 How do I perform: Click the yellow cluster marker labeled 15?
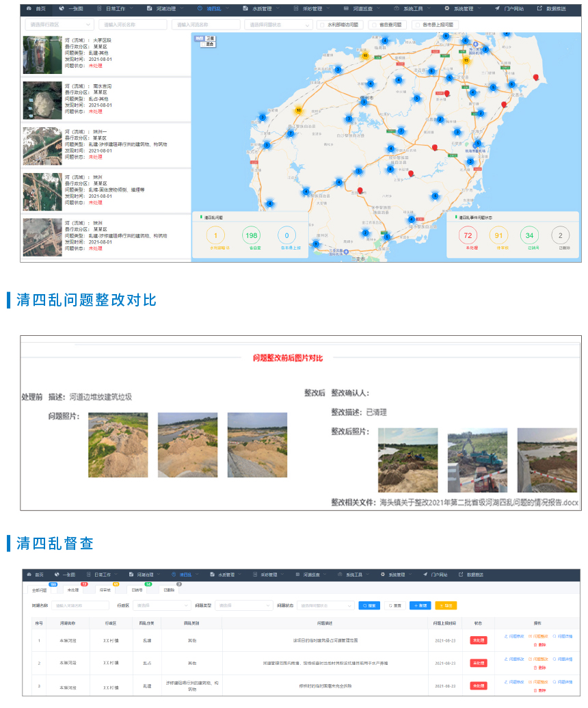coord(466,60)
